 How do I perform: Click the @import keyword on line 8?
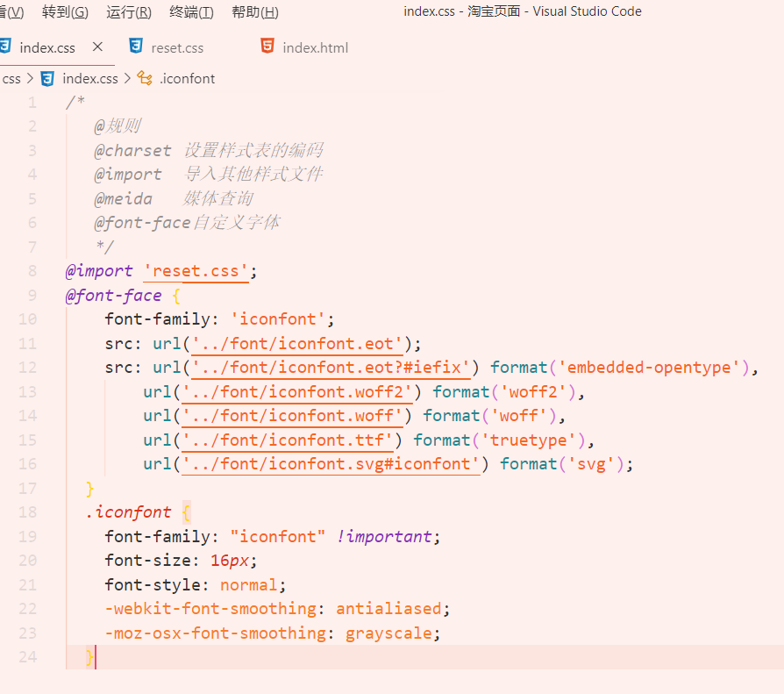click(x=99, y=271)
